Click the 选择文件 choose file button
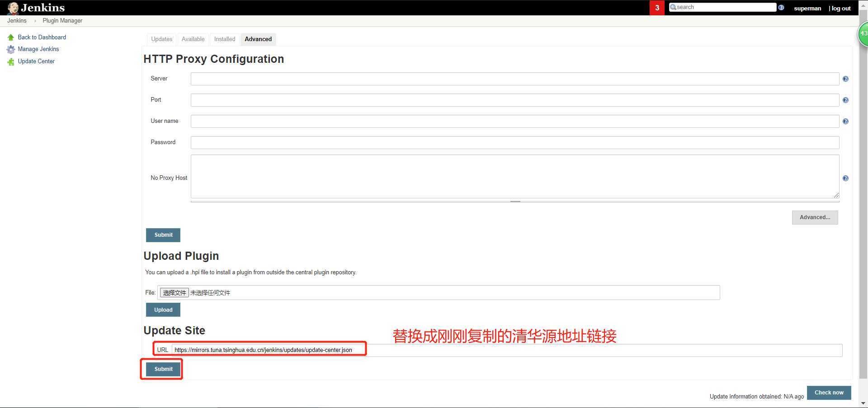 coord(174,293)
